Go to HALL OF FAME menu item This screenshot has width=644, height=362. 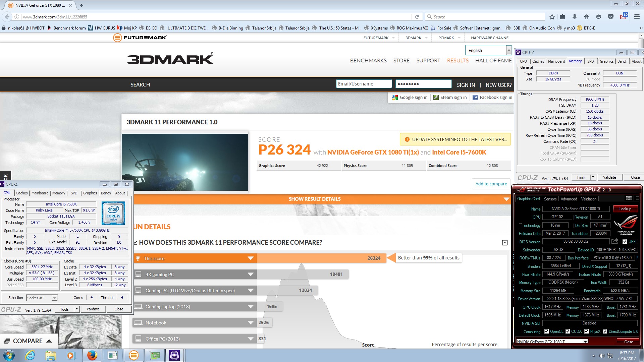pyautogui.click(x=493, y=61)
